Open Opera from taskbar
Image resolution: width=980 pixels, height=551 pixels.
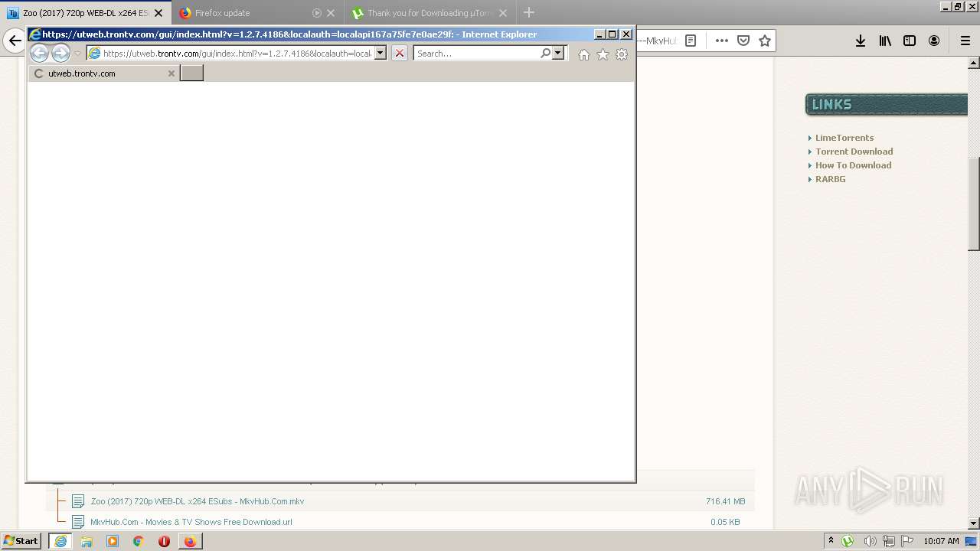point(164,541)
